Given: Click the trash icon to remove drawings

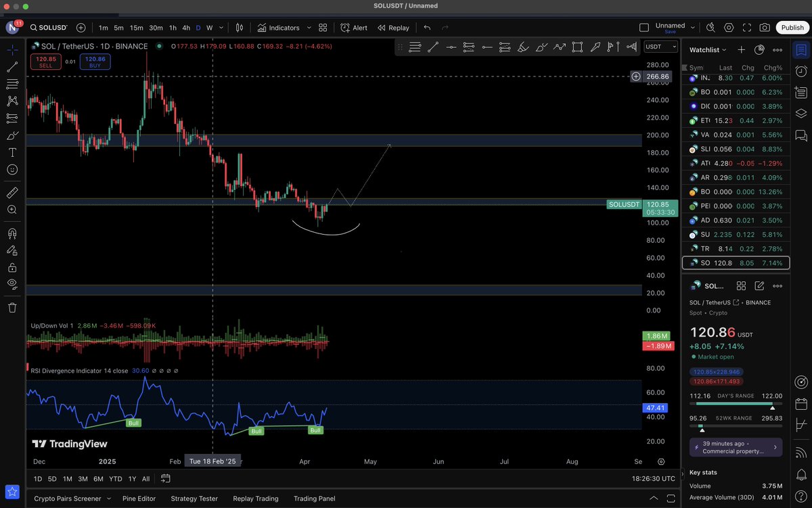Looking at the screenshot, I should (12, 308).
